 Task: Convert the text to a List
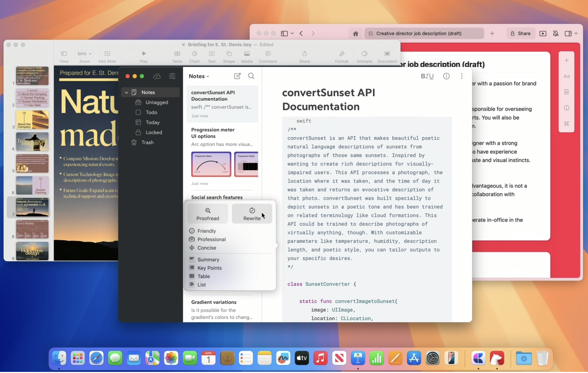pyautogui.click(x=201, y=285)
